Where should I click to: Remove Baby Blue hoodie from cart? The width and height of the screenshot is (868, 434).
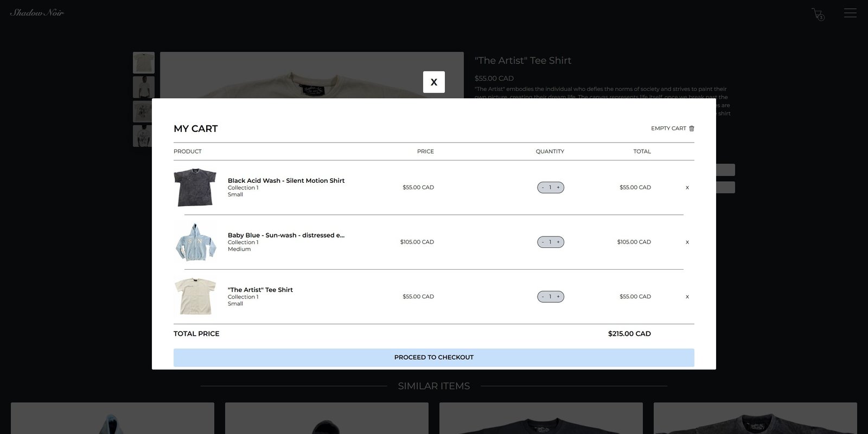tap(687, 242)
